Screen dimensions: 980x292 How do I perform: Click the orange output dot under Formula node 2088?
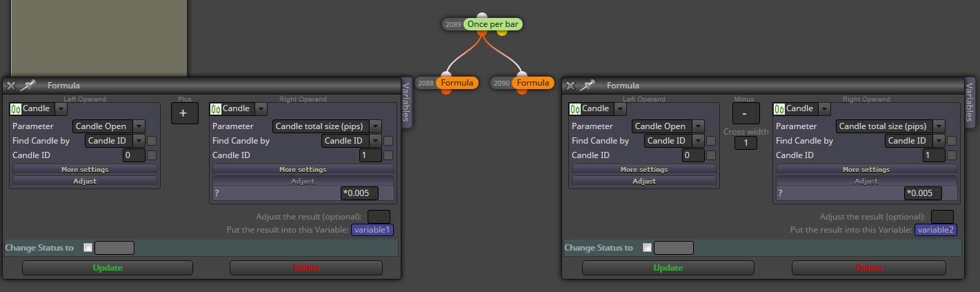446,90
